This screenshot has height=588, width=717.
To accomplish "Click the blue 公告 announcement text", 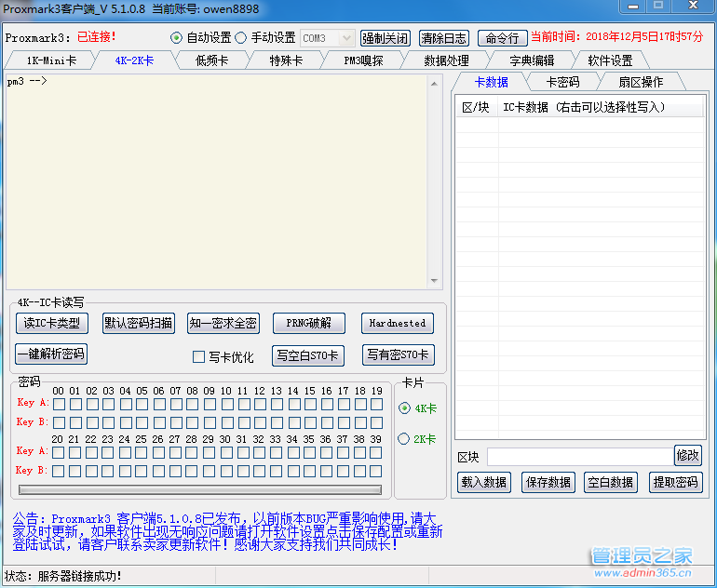I will tap(227, 532).
